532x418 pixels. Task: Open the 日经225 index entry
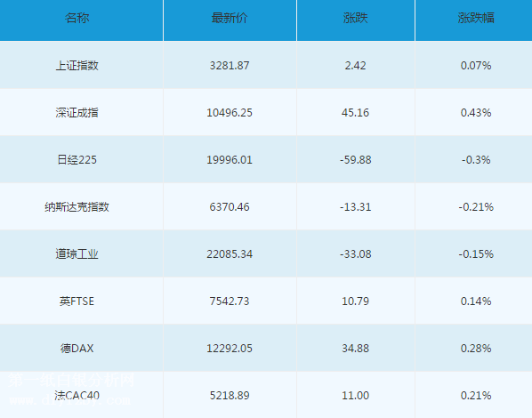(77, 159)
